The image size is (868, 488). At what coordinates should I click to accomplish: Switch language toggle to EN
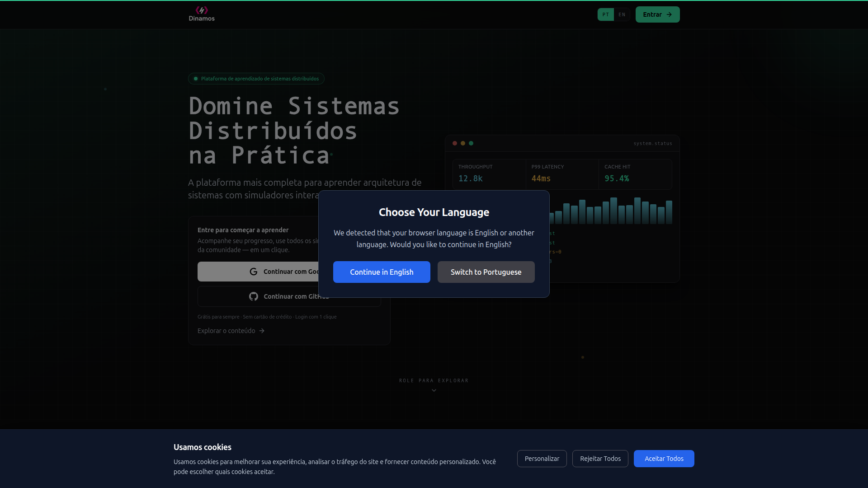click(x=622, y=14)
